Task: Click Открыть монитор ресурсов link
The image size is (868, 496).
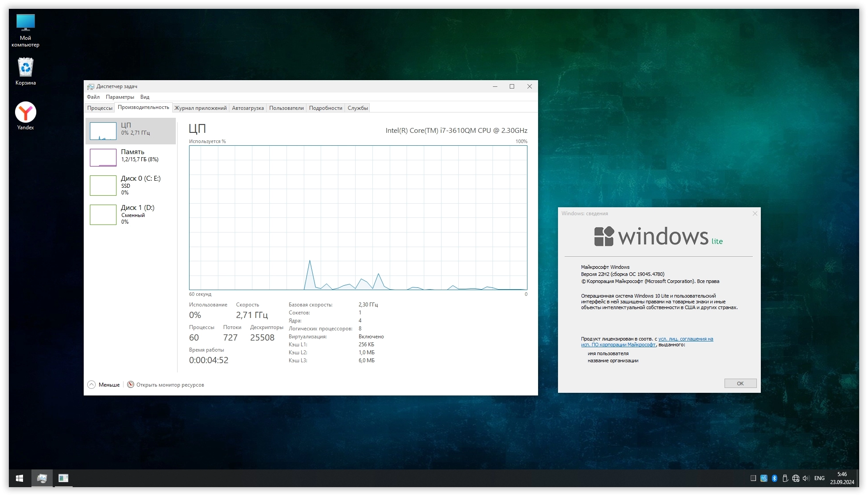Action: (170, 385)
